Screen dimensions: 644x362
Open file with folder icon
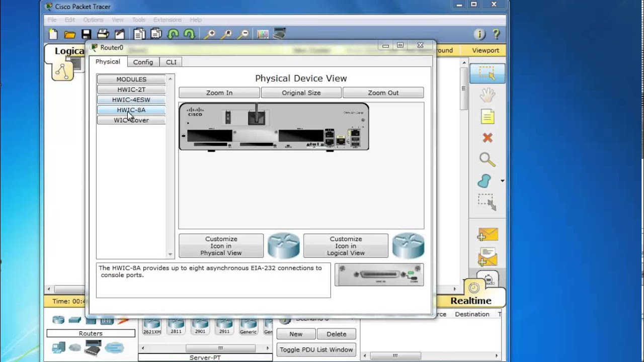point(70,34)
